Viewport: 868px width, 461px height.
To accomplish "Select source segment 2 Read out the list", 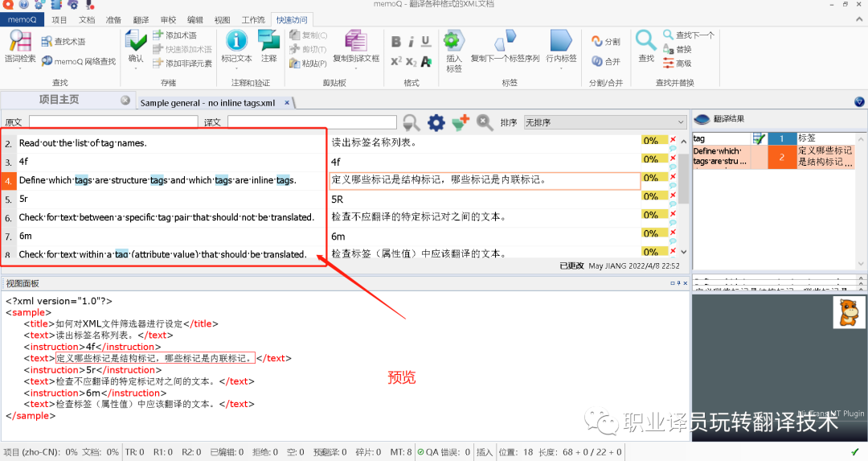I will [x=83, y=143].
